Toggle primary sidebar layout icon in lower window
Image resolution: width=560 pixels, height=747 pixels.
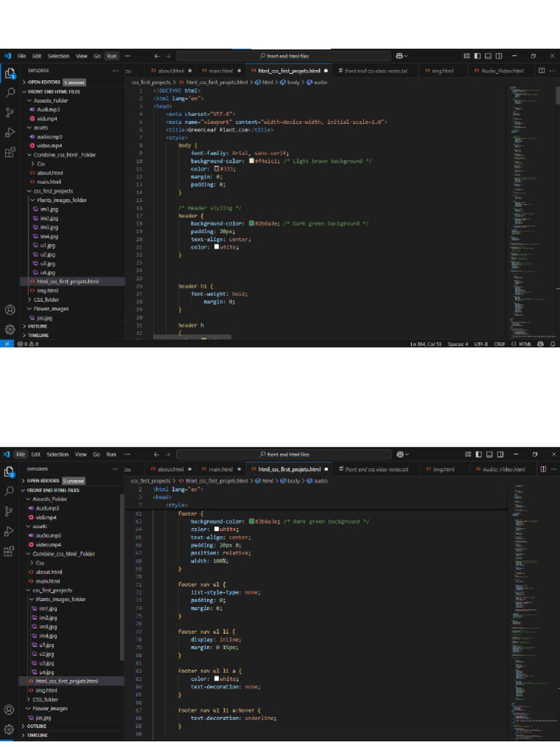479,454
